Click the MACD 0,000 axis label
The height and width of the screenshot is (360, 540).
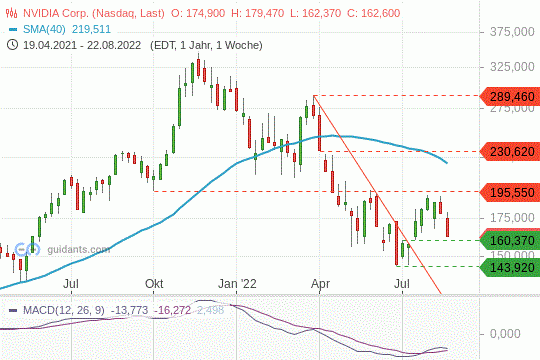(x=505, y=334)
